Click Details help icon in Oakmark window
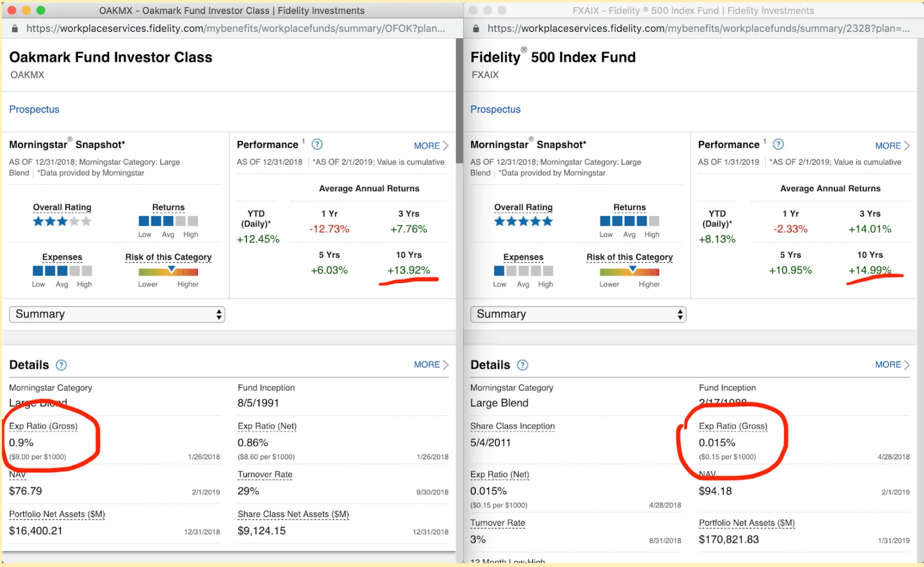This screenshot has width=924, height=567. 61,365
